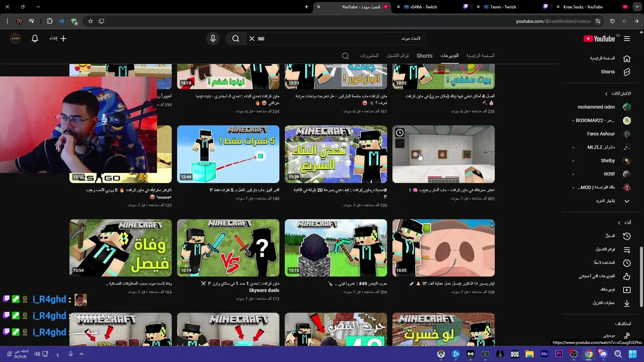Viewport: 644px width, 362px height.
Task: Open a new browser tab with plus
Action: point(306,7)
